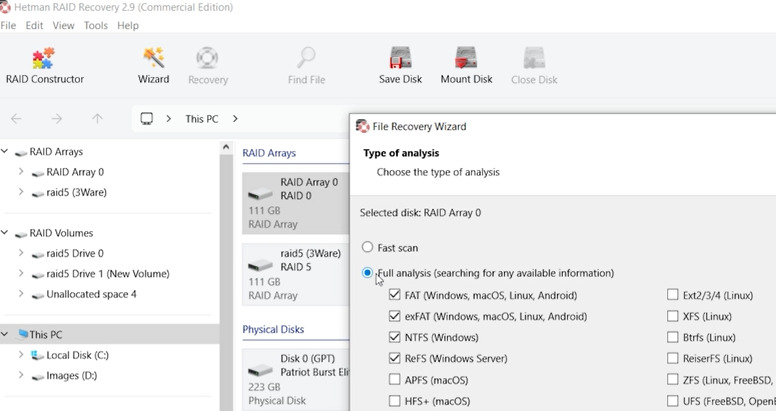Expand Images (D:) tree node
Viewport: 776px width, 411px height.
[x=21, y=375]
